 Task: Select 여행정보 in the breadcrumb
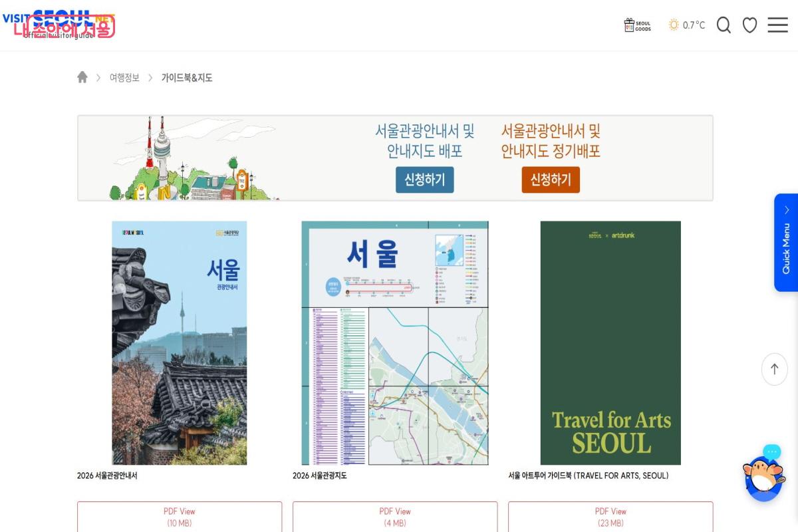(x=124, y=77)
